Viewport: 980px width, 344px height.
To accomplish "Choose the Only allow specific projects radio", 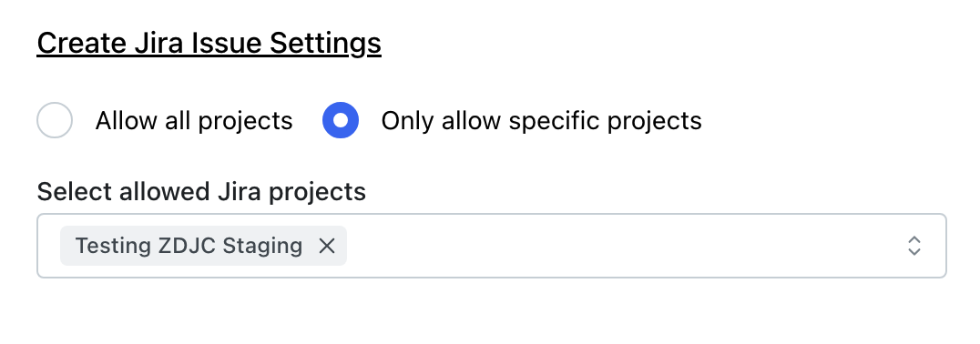I will coord(341,120).
